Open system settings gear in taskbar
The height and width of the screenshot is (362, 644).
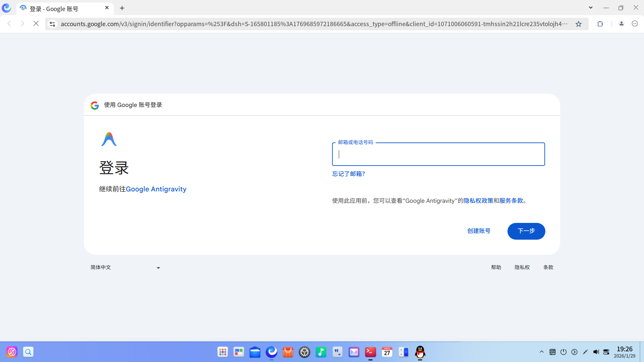[305, 352]
